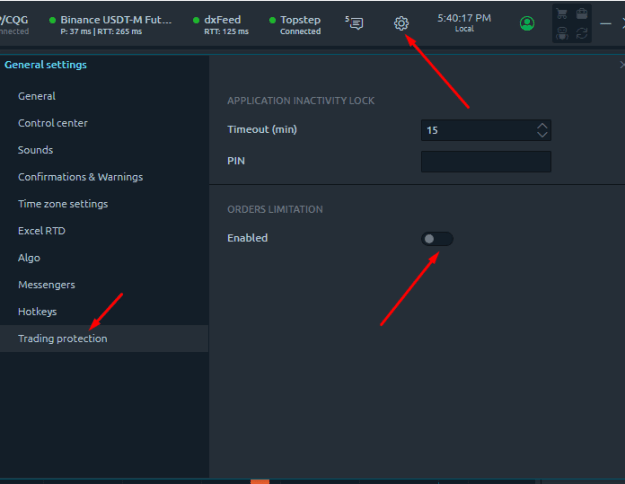Click the Topstep Connected indicator

295,25
